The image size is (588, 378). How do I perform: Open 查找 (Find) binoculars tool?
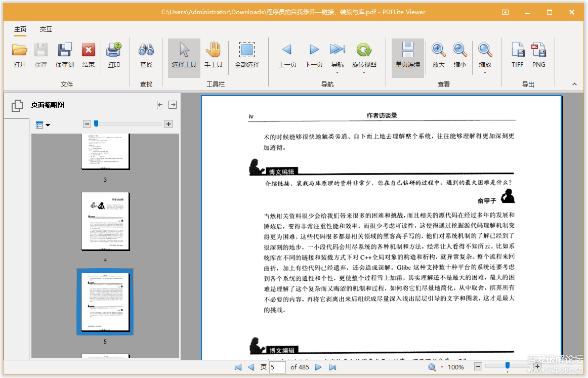pos(146,50)
